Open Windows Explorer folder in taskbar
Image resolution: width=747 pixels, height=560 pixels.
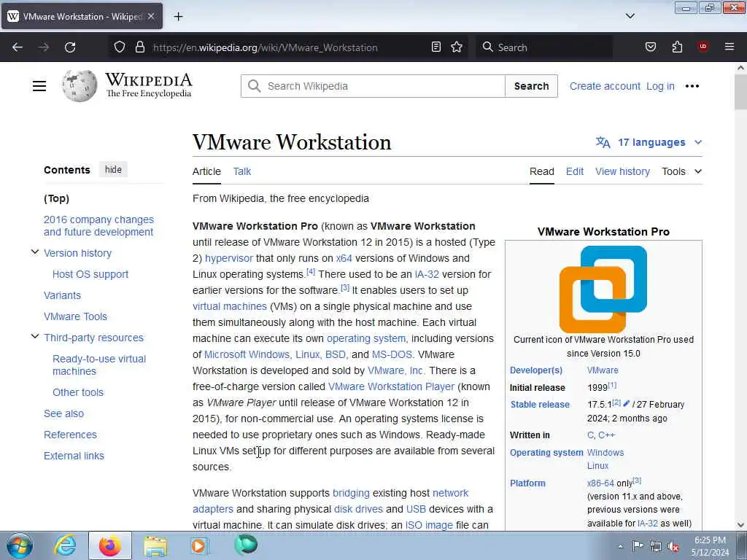pyautogui.click(x=155, y=545)
